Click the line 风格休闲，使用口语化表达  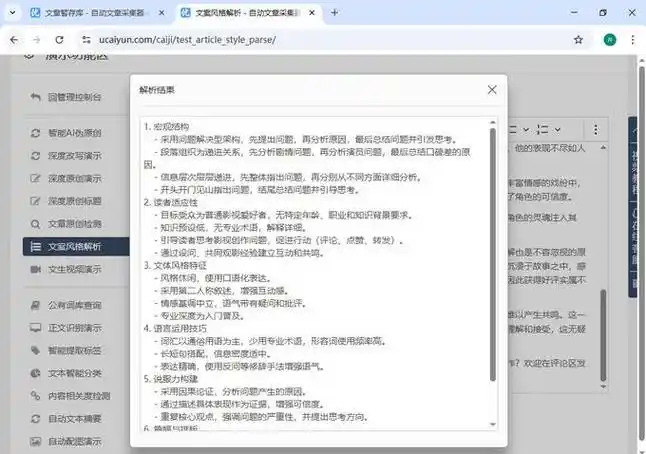pyautogui.click(x=215, y=278)
